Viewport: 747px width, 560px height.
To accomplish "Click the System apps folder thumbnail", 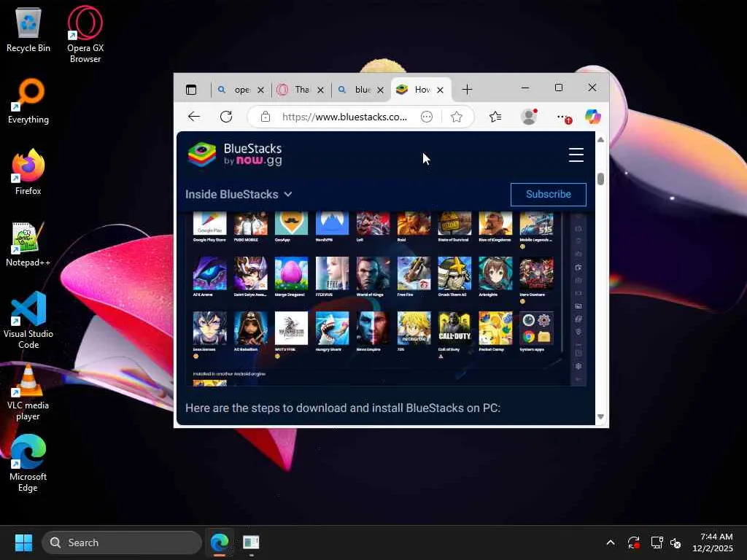I will (536, 328).
